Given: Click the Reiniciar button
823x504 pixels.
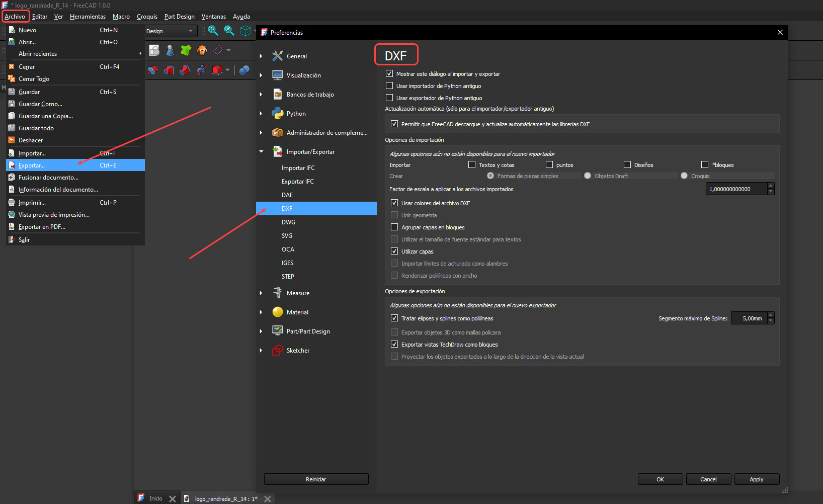Looking at the screenshot, I should tap(316, 479).
